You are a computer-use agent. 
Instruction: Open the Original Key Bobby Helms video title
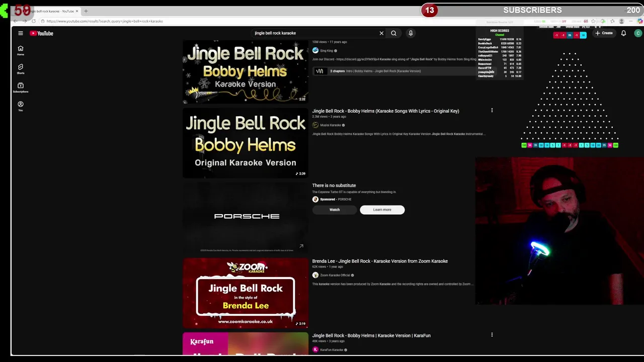[385, 111]
